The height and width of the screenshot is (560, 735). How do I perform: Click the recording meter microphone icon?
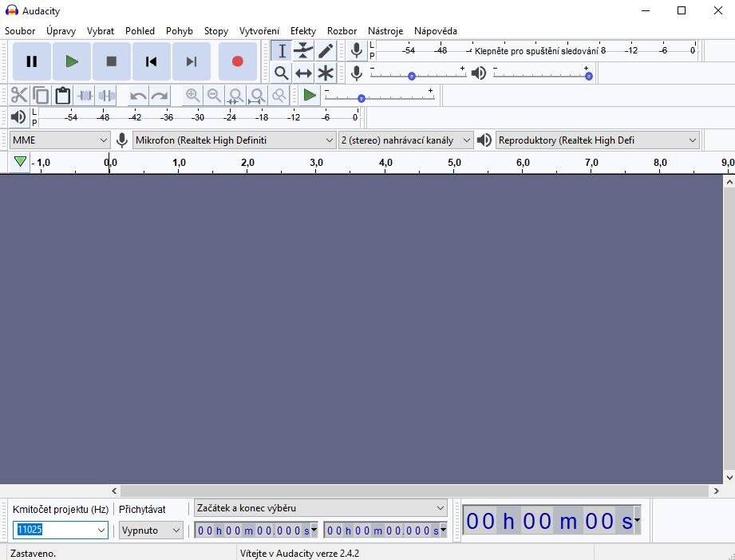[x=356, y=50]
